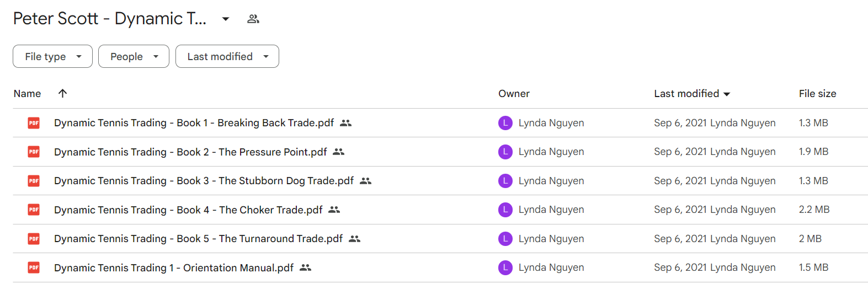
Task: Click shared icon next to Book 4 Choker Trade
Action: 334,210
